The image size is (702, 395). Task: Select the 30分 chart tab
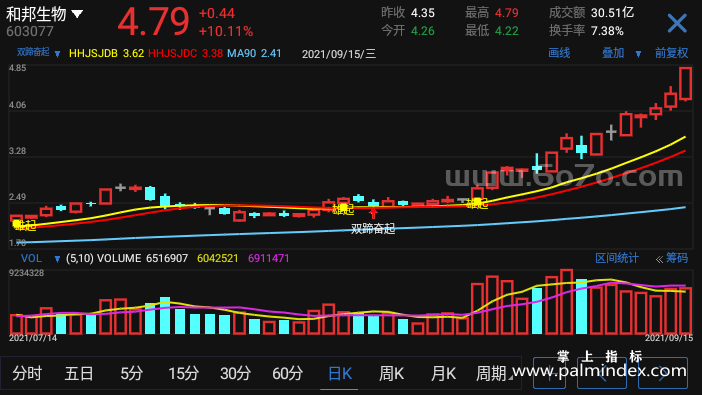235,373
